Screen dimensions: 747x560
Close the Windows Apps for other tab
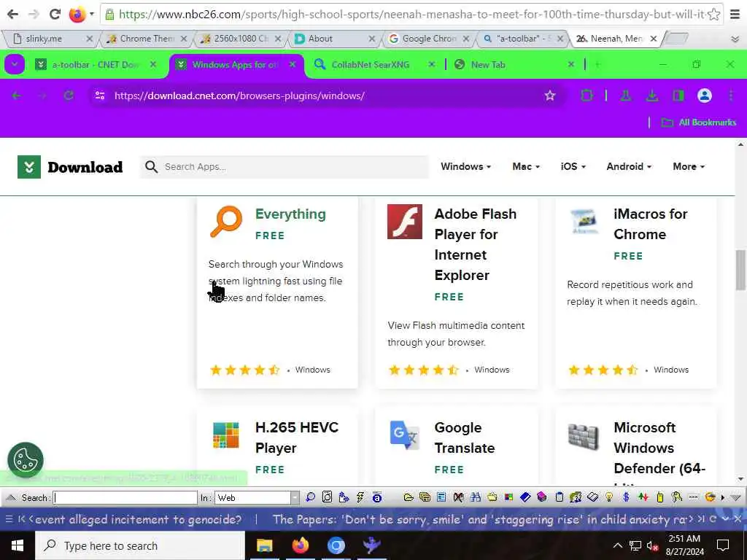tap(293, 64)
